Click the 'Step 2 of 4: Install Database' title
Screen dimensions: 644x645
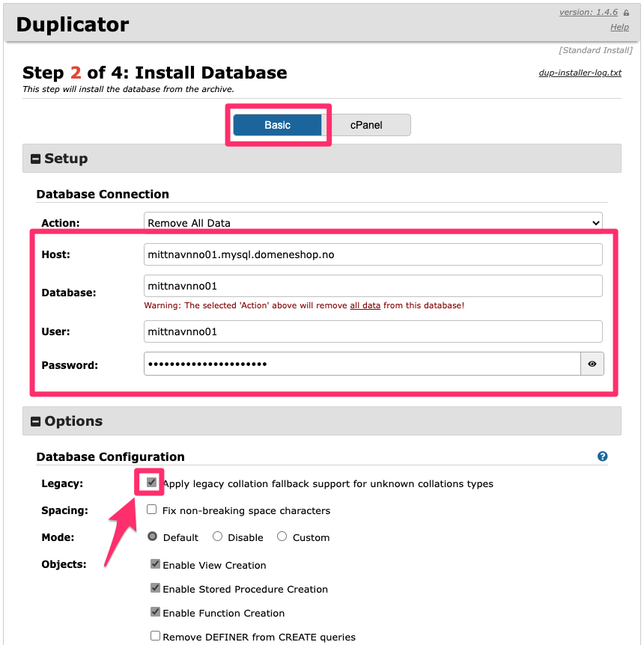click(x=155, y=73)
